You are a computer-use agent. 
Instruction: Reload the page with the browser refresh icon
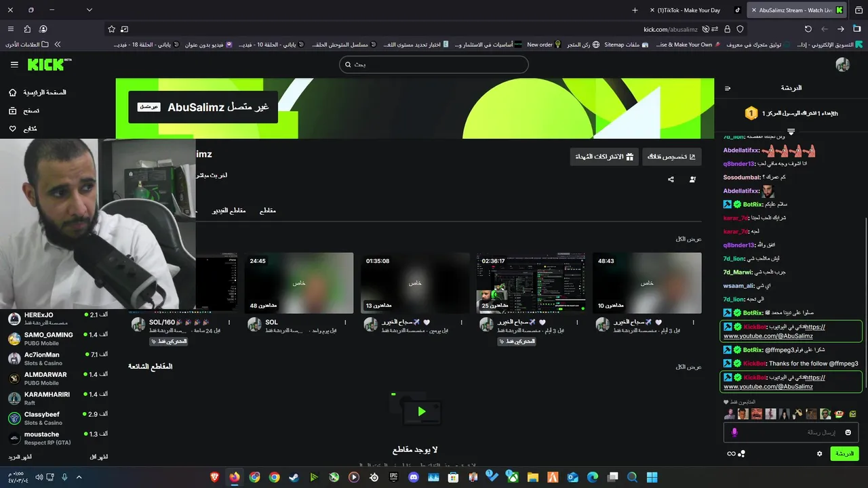808,29
